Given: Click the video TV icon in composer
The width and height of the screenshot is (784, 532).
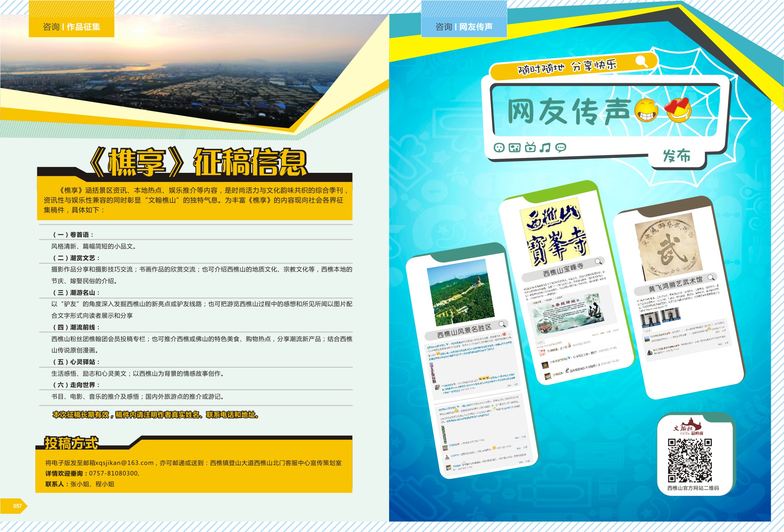Looking at the screenshot, I should click(530, 147).
